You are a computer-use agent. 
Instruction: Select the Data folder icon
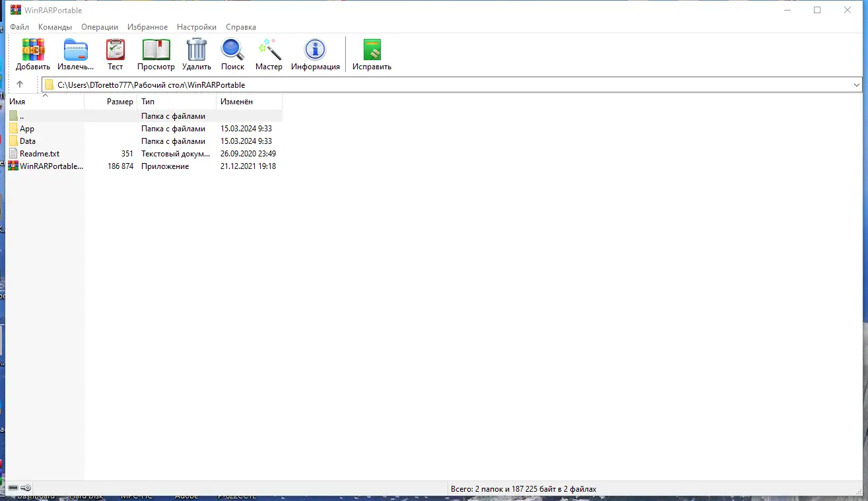tap(13, 141)
